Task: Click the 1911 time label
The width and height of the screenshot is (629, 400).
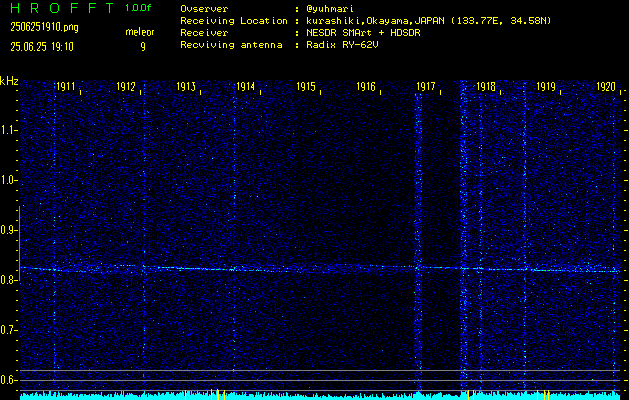Action: pyautogui.click(x=65, y=87)
